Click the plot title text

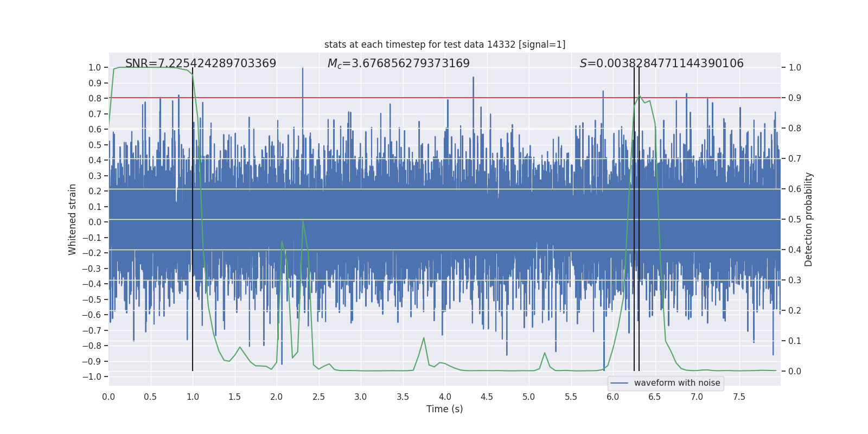pyautogui.click(x=445, y=44)
